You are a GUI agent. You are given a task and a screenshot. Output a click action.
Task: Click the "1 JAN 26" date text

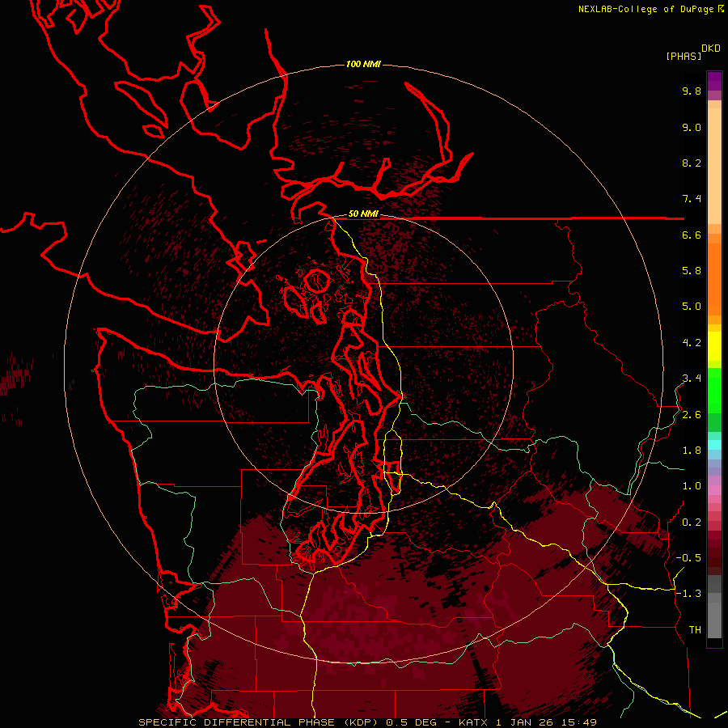click(x=525, y=722)
